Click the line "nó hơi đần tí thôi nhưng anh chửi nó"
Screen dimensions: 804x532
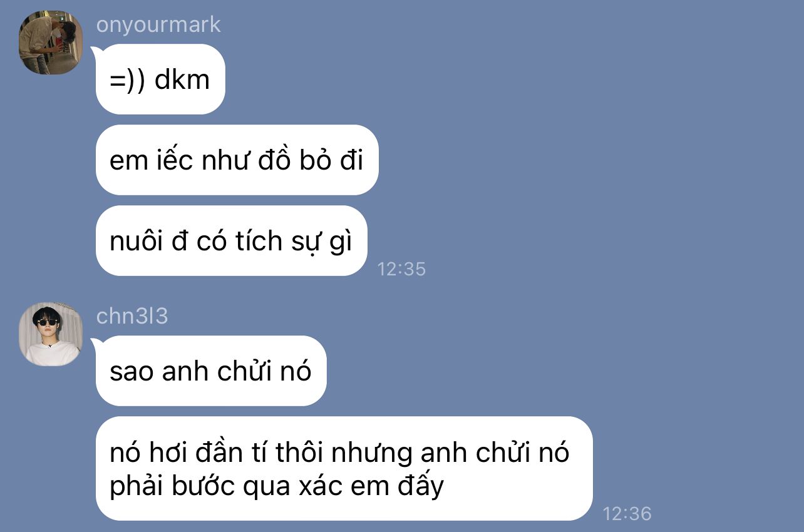click(339, 452)
